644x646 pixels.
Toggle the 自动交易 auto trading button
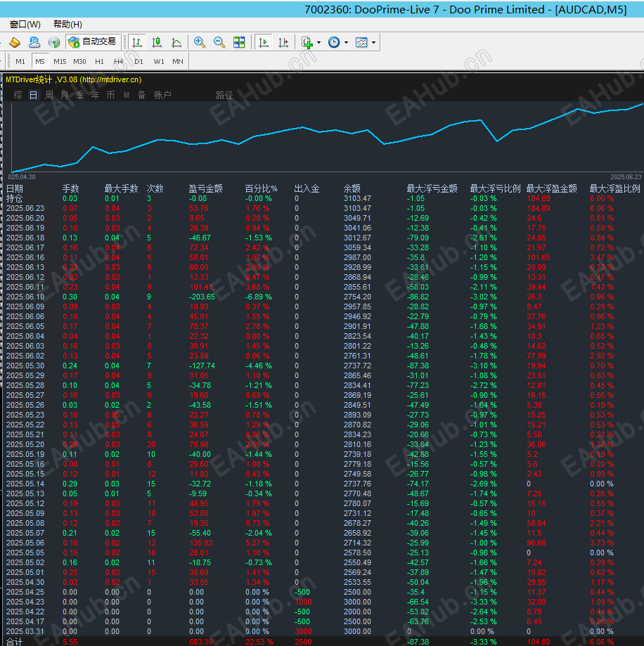point(92,42)
